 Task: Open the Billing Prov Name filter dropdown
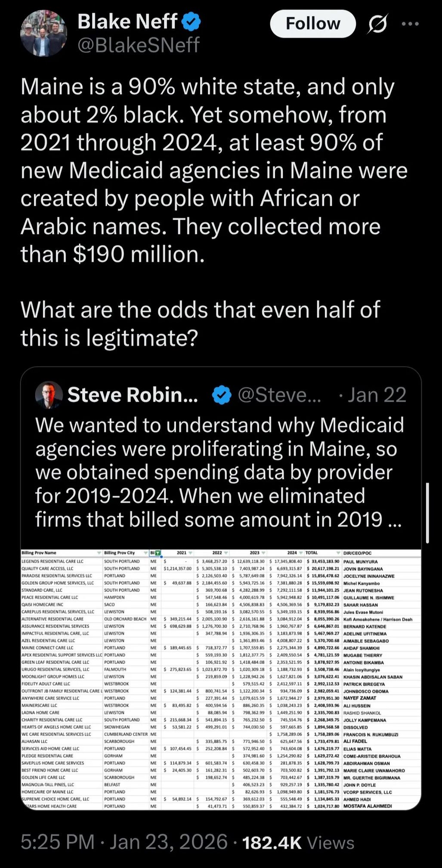99,553
